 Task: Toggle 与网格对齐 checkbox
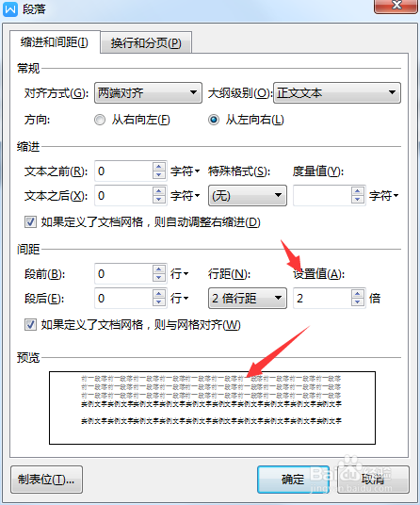pyautogui.click(x=30, y=325)
